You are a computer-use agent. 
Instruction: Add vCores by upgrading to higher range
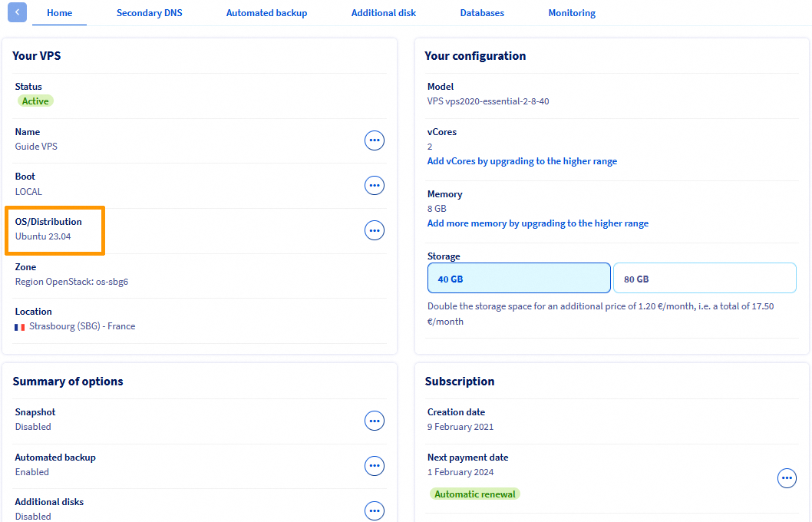click(x=522, y=160)
